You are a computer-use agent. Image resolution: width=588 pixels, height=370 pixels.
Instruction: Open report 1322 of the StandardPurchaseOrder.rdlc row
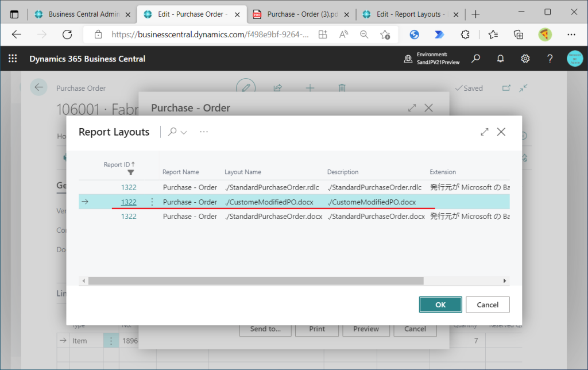pos(129,187)
